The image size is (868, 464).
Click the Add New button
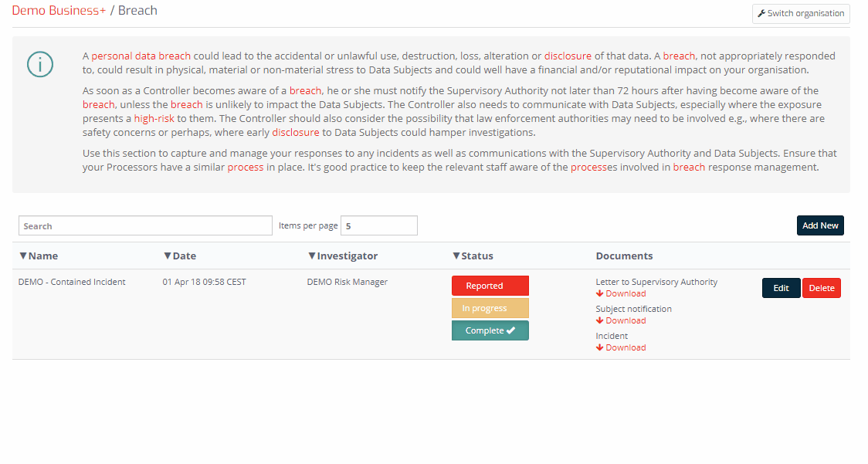click(820, 225)
